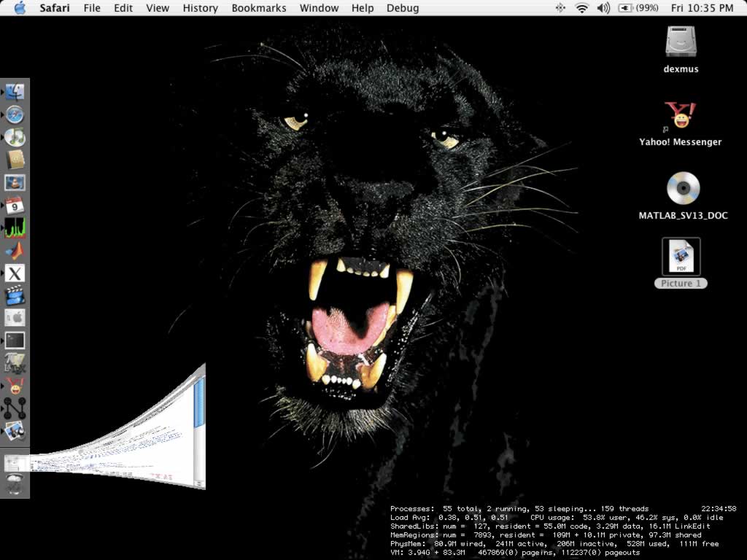Open the Help menu

(363, 7)
